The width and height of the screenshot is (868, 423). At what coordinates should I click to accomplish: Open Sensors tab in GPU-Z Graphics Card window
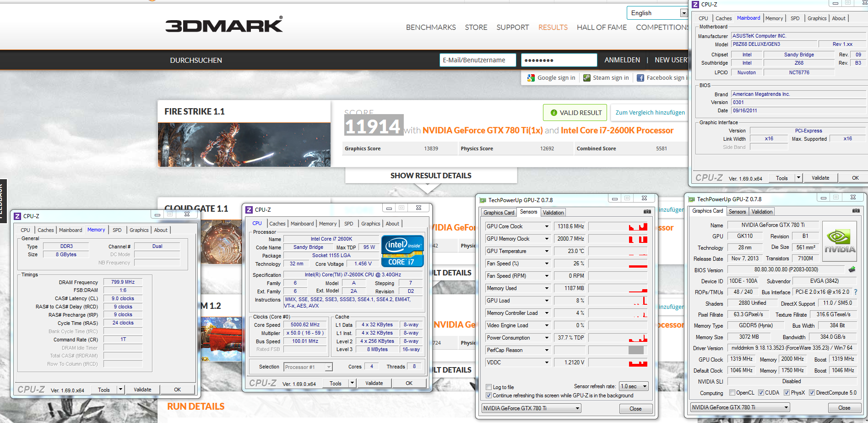(737, 211)
